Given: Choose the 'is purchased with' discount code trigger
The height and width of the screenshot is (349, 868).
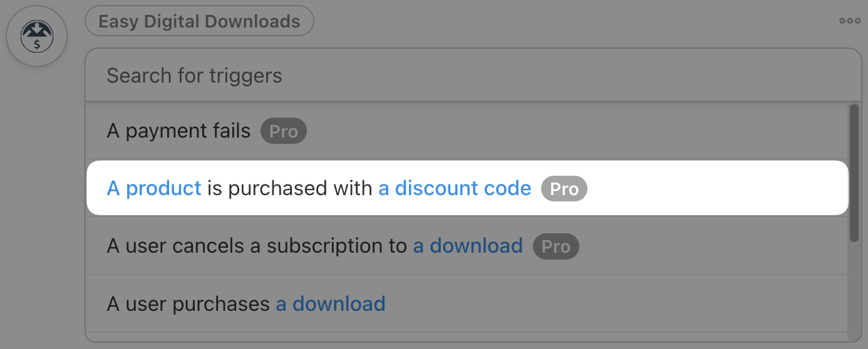Looking at the screenshot, I should coord(289,188).
